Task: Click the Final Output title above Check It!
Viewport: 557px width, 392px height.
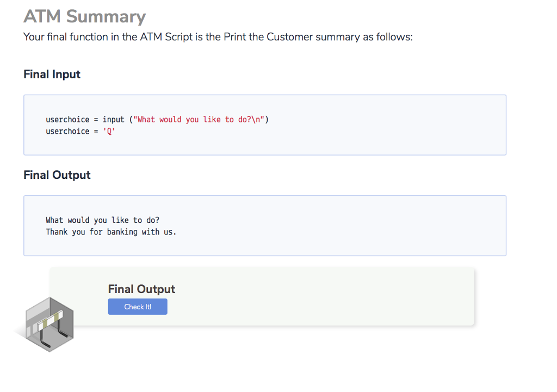Action: point(141,289)
